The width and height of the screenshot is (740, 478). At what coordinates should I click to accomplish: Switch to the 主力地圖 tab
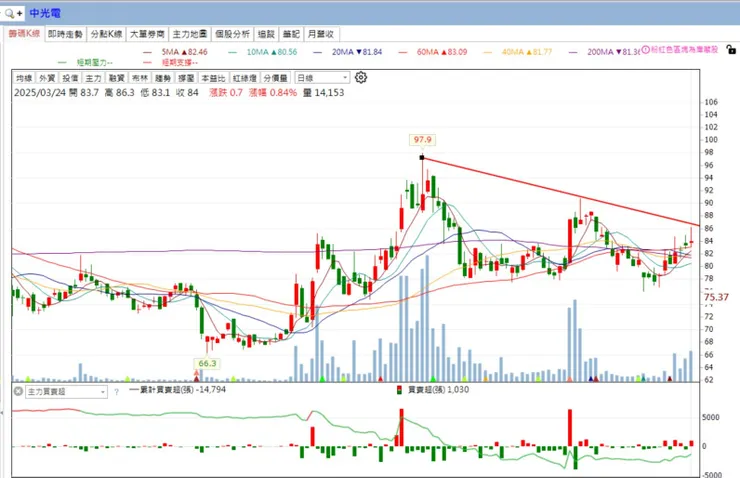point(190,34)
